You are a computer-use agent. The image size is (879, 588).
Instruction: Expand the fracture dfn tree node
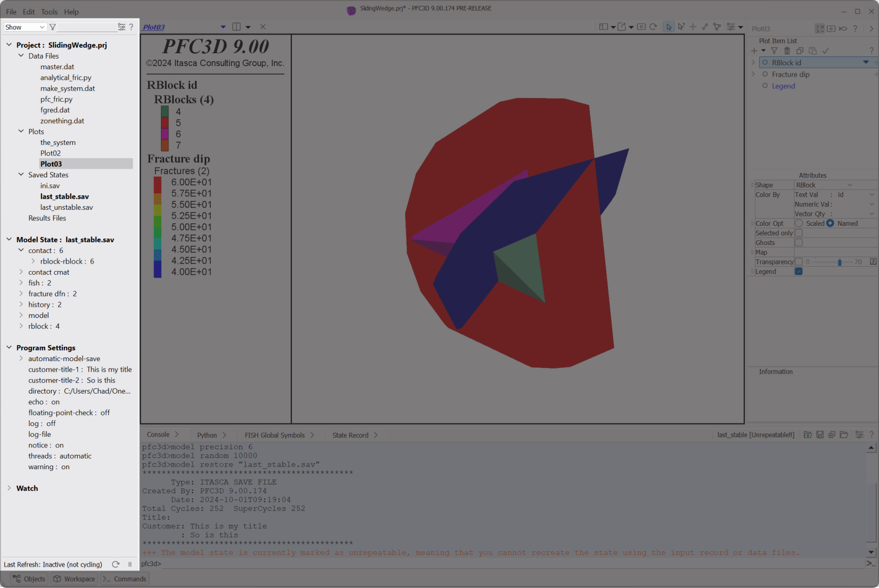click(21, 293)
